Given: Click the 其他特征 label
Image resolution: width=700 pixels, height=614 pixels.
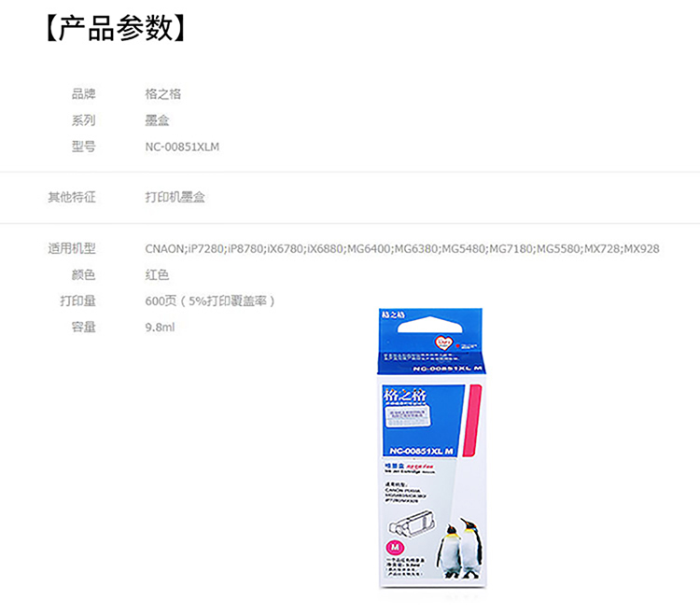Looking at the screenshot, I should pos(72,197).
